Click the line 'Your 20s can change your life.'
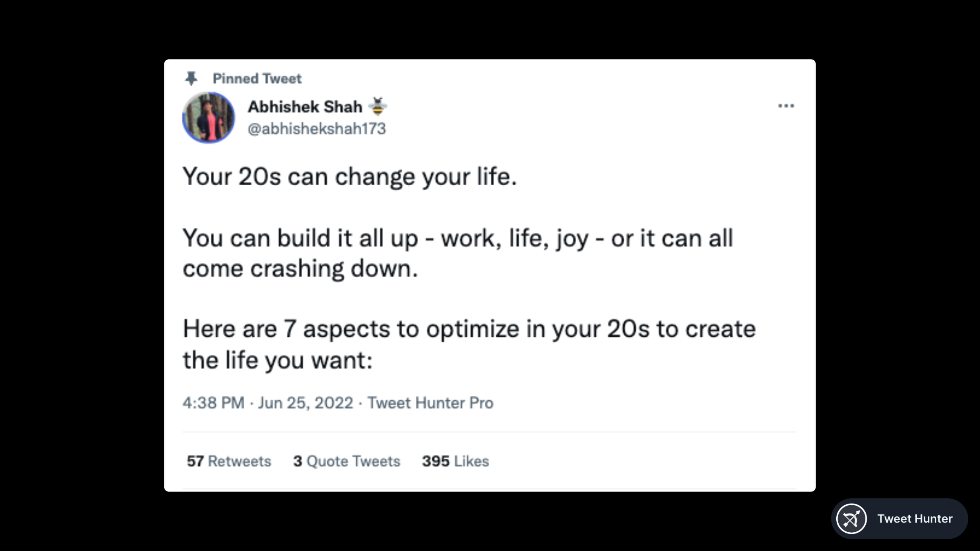980x551 pixels. 350,177
